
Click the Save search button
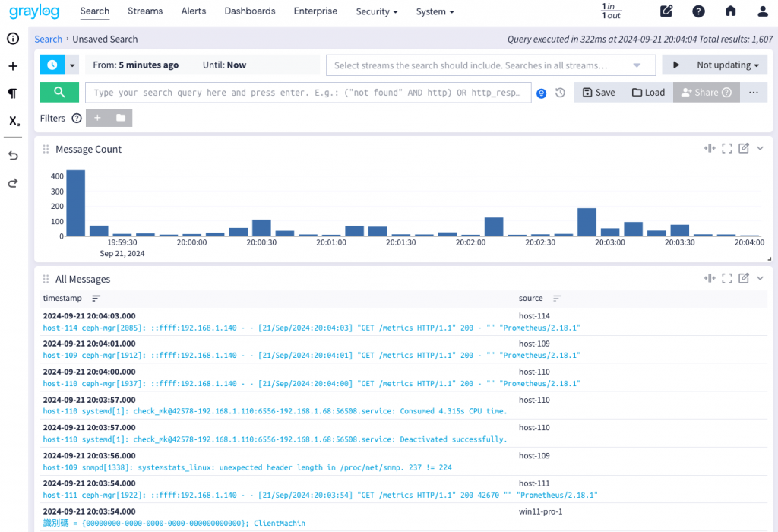pyautogui.click(x=599, y=92)
